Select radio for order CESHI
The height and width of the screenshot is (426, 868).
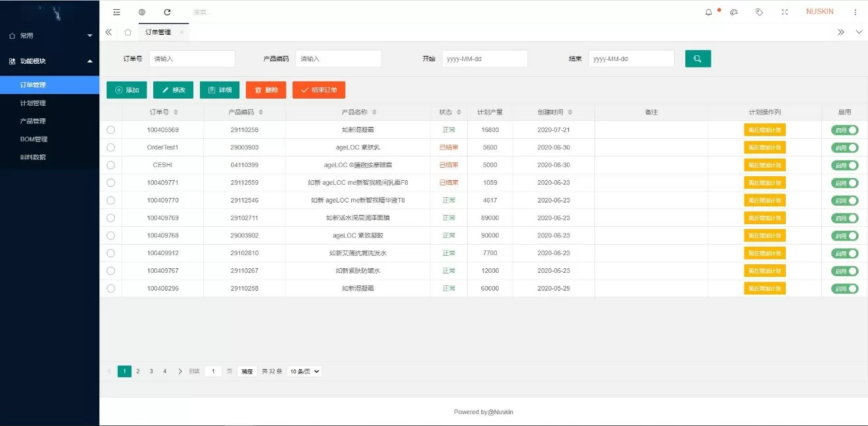tap(110, 165)
